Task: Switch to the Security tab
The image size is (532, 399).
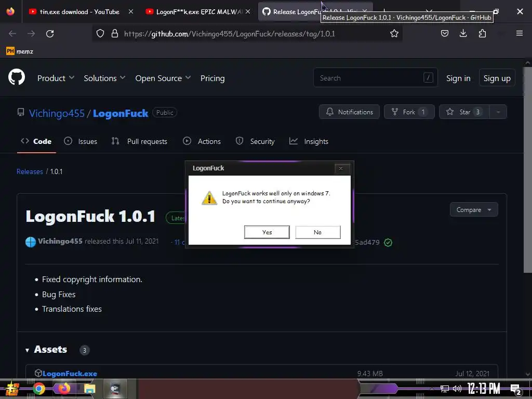Action: [255, 141]
